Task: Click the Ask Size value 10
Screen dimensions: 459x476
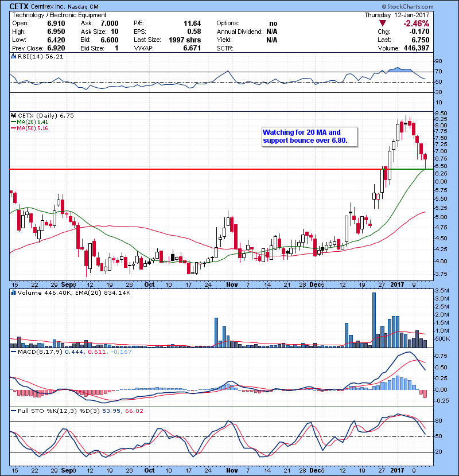Action: click(x=115, y=32)
